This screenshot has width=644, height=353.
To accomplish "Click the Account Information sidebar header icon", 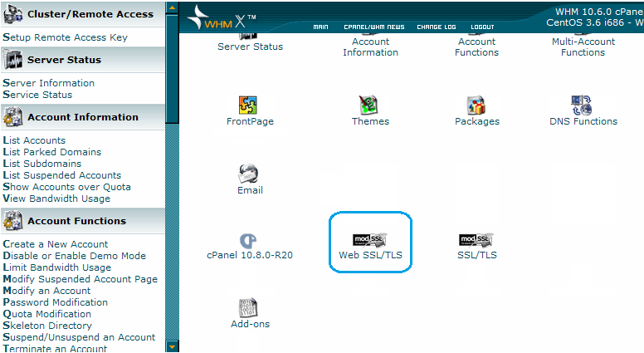I will point(12,117).
